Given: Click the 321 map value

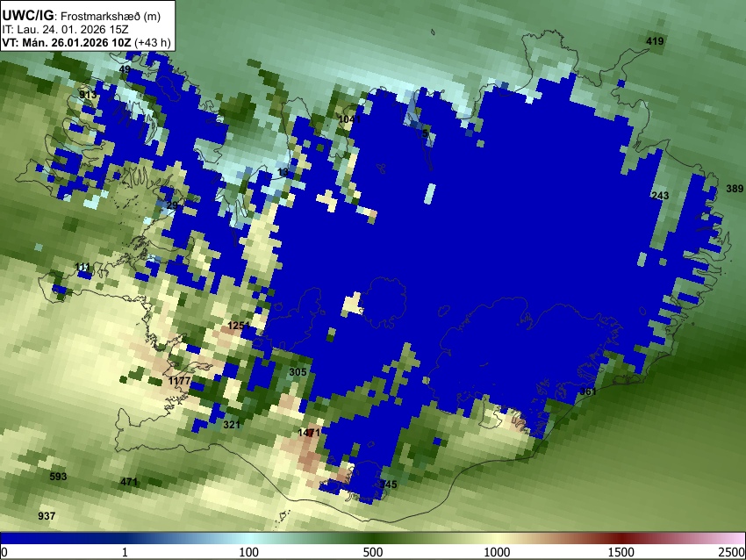Looking at the screenshot, I should click(232, 425).
